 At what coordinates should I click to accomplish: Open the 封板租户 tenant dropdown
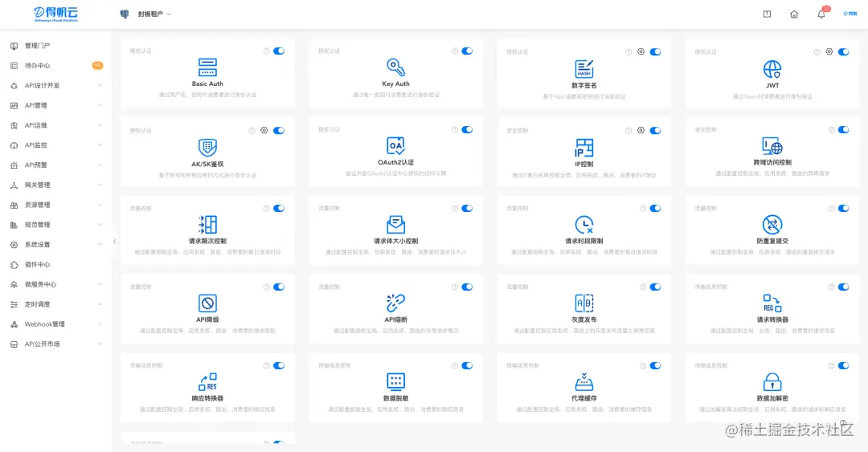pos(154,14)
